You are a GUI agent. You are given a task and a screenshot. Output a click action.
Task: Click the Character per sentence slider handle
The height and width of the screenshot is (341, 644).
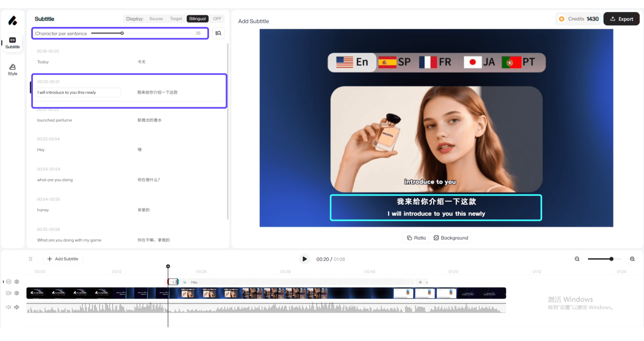pyautogui.click(x=122, y=33)
